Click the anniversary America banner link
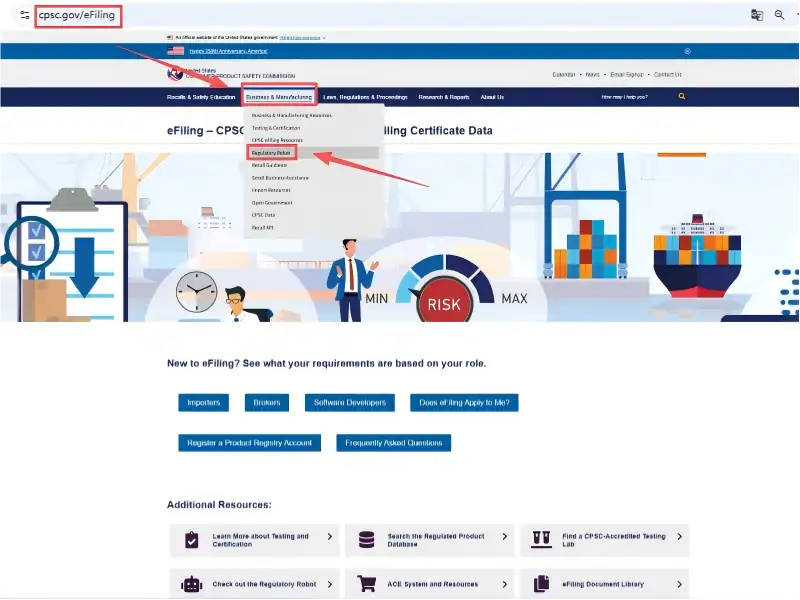The image size is (800, 600). click(x=228, y=51)
